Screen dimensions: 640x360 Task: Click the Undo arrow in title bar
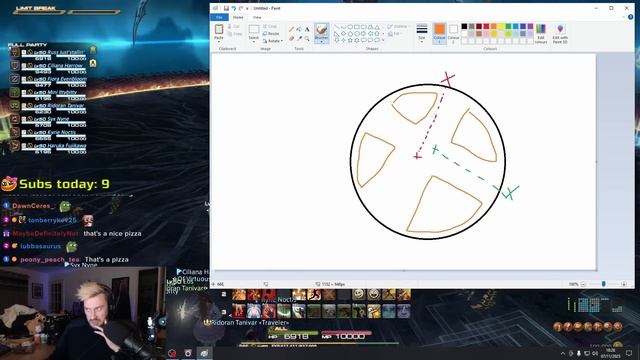pos(234,8)
